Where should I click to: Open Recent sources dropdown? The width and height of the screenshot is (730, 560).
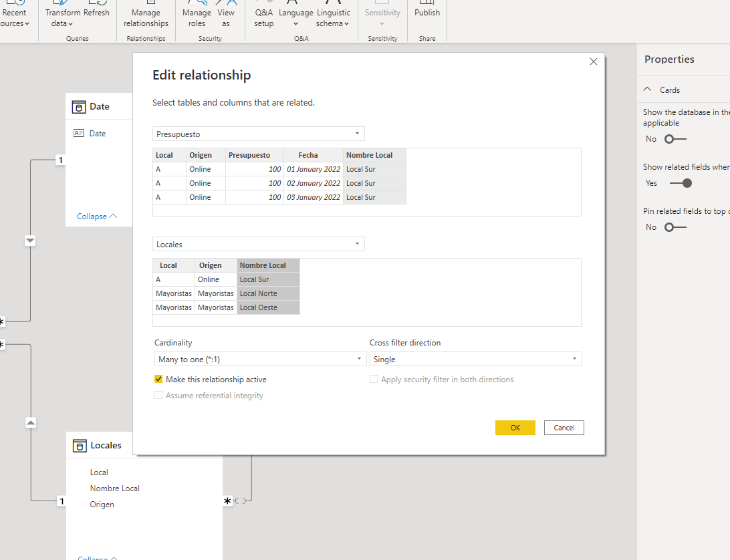(15, 17)
